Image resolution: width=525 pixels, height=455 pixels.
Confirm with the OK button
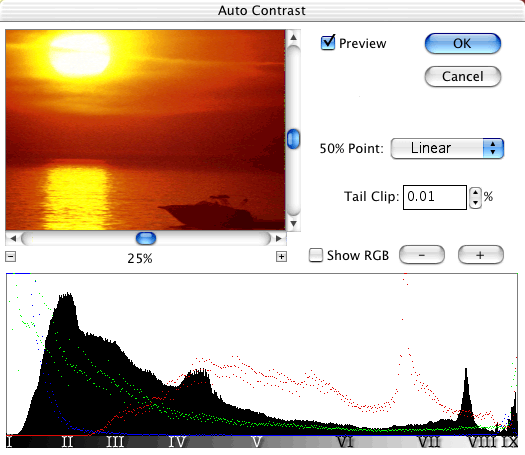click(463, 44)
